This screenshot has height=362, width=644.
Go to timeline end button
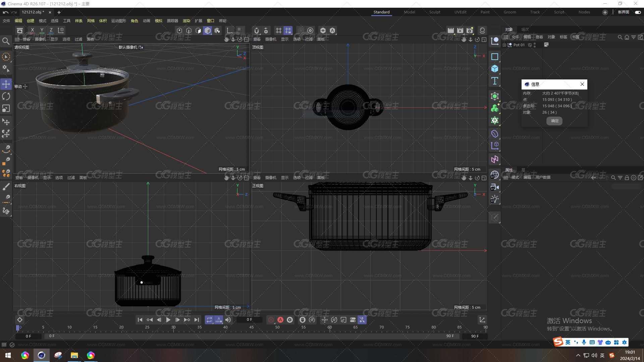(197, 320)
